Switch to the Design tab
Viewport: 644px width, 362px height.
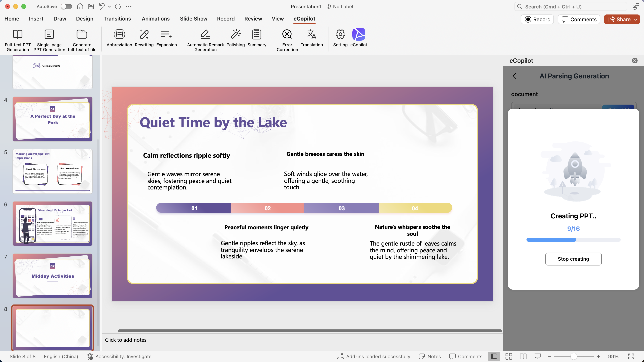click(x=85, y=19)
